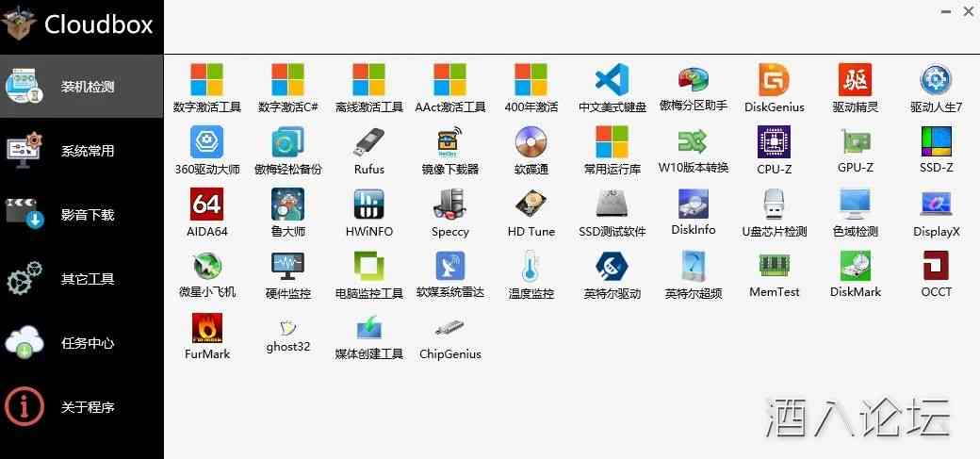Open the 数字激活工具 icon
The width and height of the screenshot is (980, 459).
(x=206, y=79)
